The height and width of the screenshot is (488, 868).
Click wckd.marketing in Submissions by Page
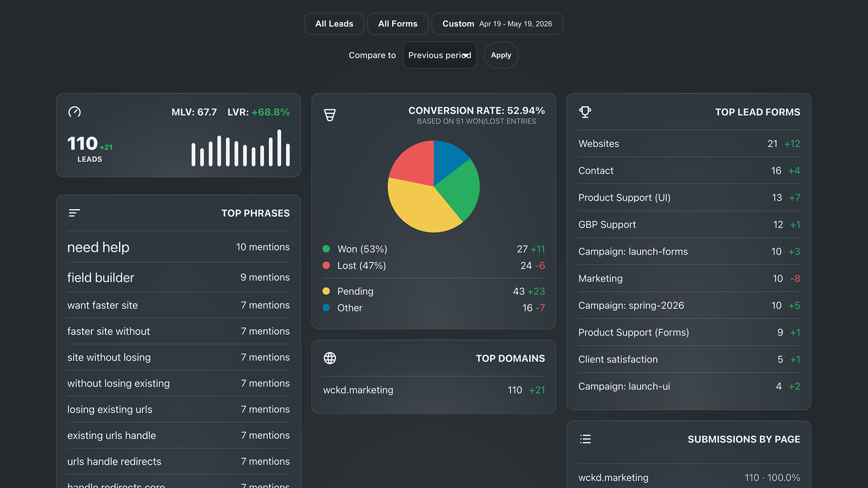(x=613, y=478)
